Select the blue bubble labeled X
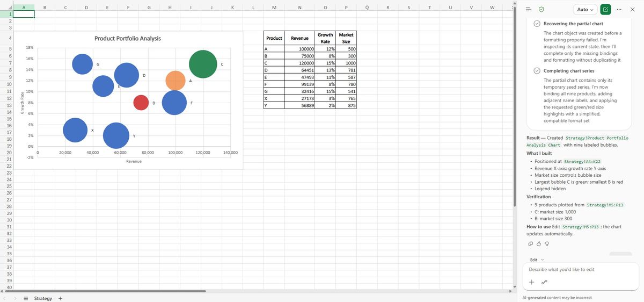The height and width of the screenshot is (302, 644). pos(75,130)
